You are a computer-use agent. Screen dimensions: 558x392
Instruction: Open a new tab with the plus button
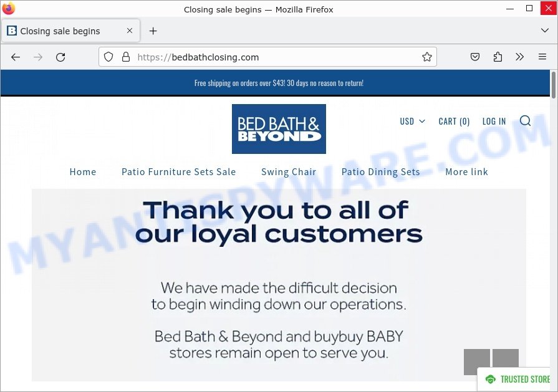tap(153, 31)
